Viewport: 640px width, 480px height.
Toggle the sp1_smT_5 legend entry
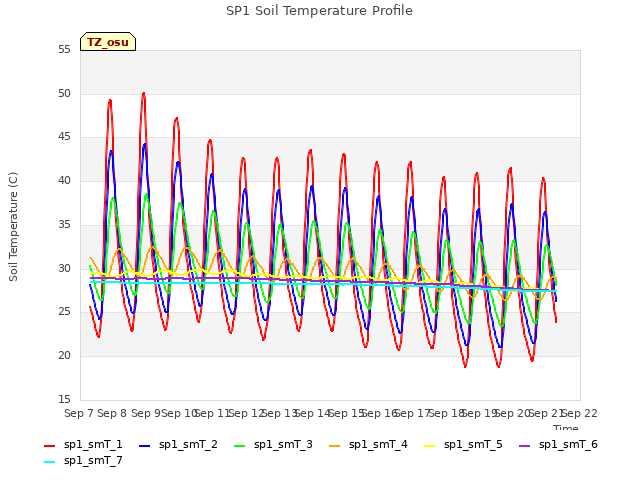(463, 444)
